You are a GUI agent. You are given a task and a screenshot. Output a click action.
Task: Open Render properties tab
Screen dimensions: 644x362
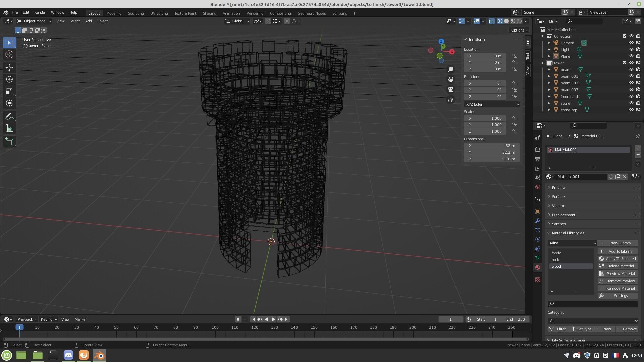[x=538, y=149]
